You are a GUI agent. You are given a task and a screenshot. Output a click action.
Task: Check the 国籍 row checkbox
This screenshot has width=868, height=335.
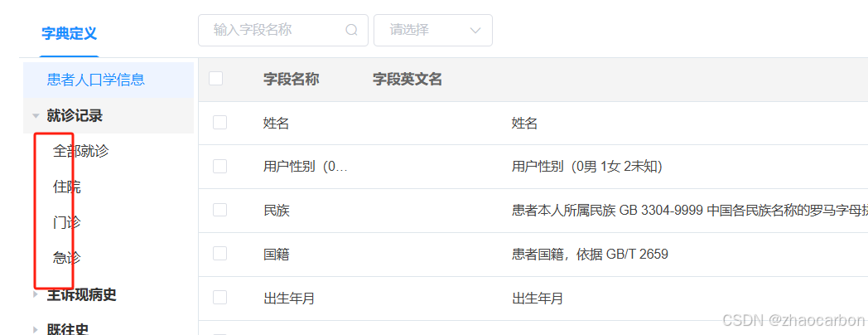(219, 254)
